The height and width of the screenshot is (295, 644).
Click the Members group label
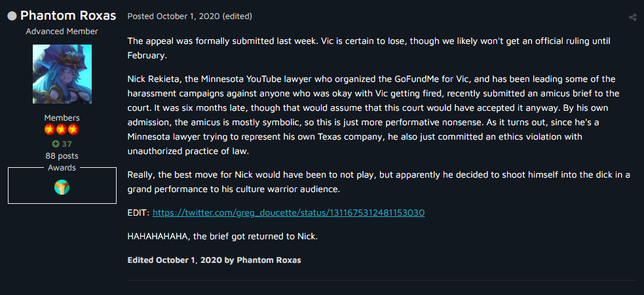tap(62, 118)
